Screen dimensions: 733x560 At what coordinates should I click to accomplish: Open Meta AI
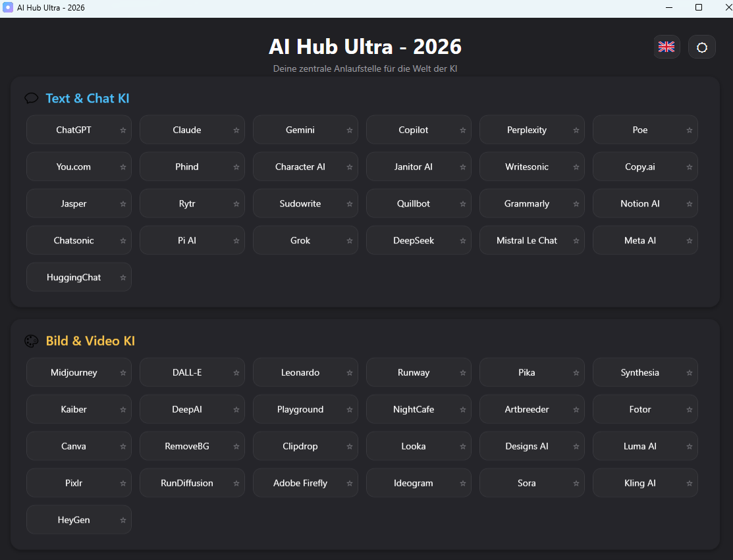point(645,241)
